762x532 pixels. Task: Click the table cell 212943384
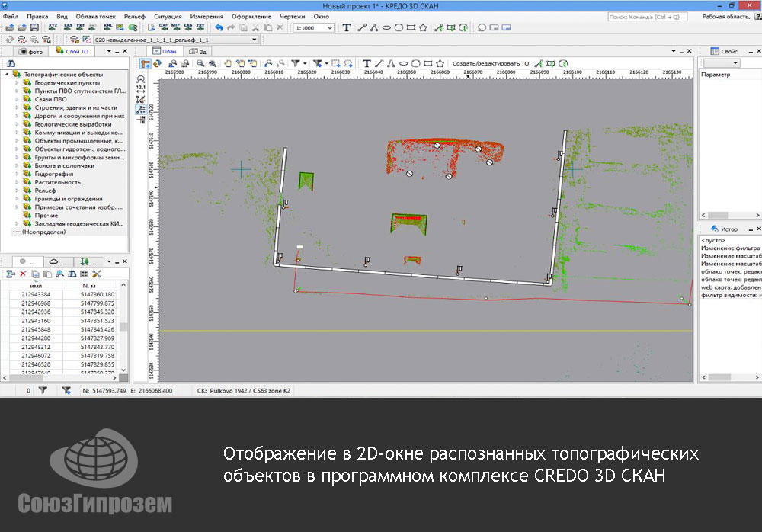pyautogui.click(x=36, y=295)
